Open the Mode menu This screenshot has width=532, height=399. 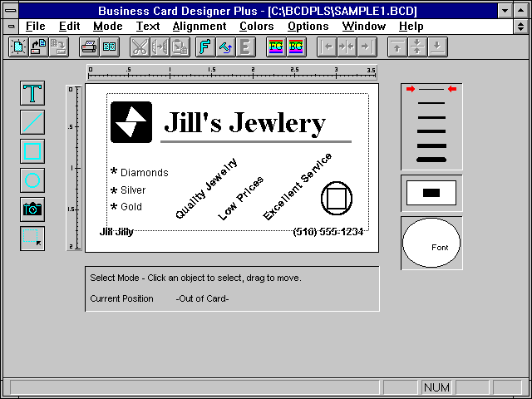(x=107, y=27)
